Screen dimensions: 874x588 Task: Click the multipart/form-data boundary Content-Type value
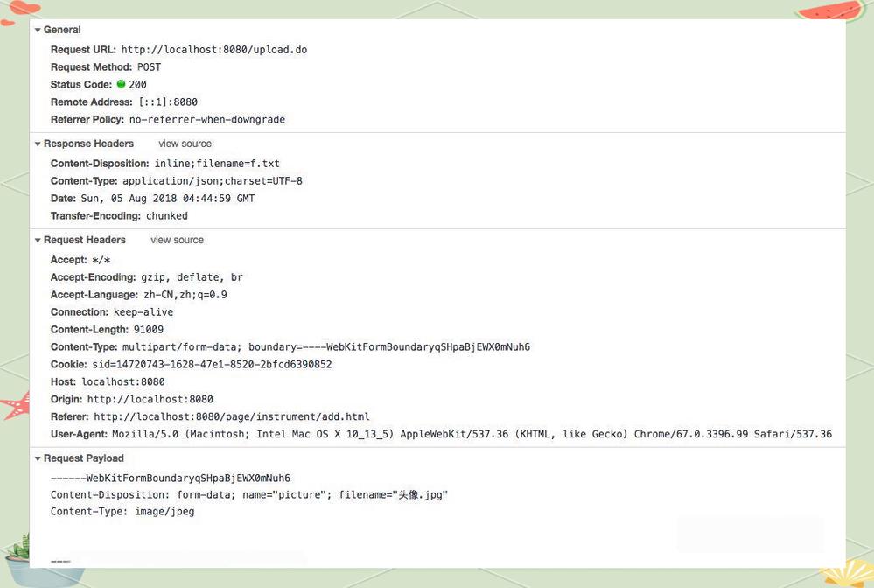pos(326,347)
